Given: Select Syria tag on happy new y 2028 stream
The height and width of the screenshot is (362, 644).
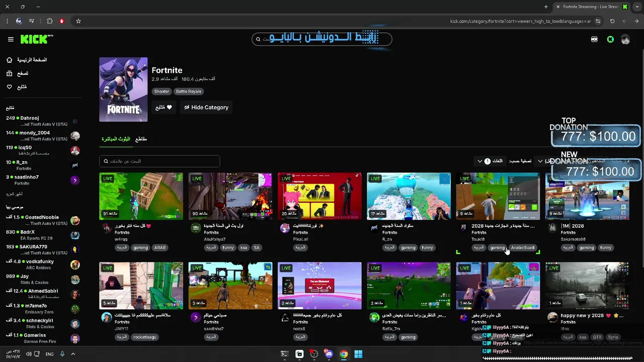Looking at the screenshot, I should point(613,337).
